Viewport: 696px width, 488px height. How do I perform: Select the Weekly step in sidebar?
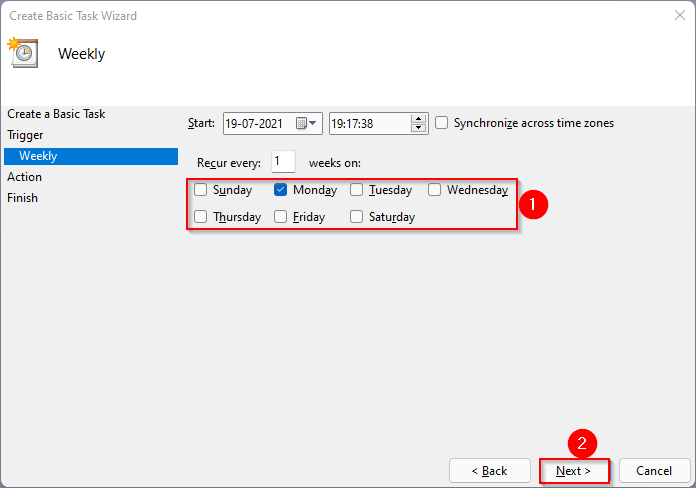pos(91,156)
